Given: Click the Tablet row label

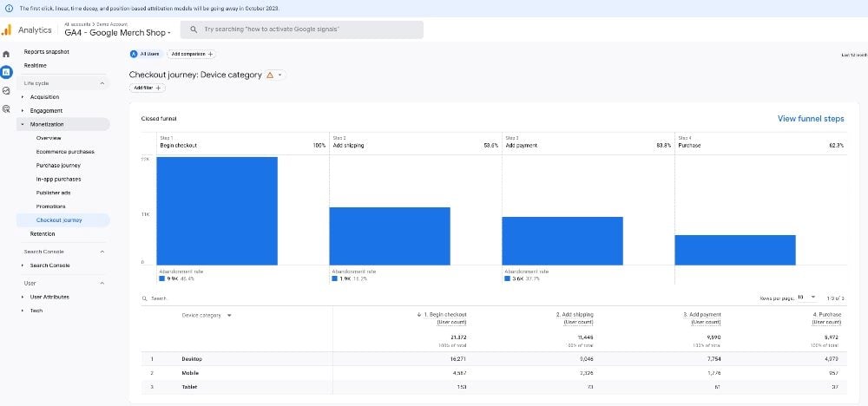Looking at the screenshot, I should [x=189, y=387].
